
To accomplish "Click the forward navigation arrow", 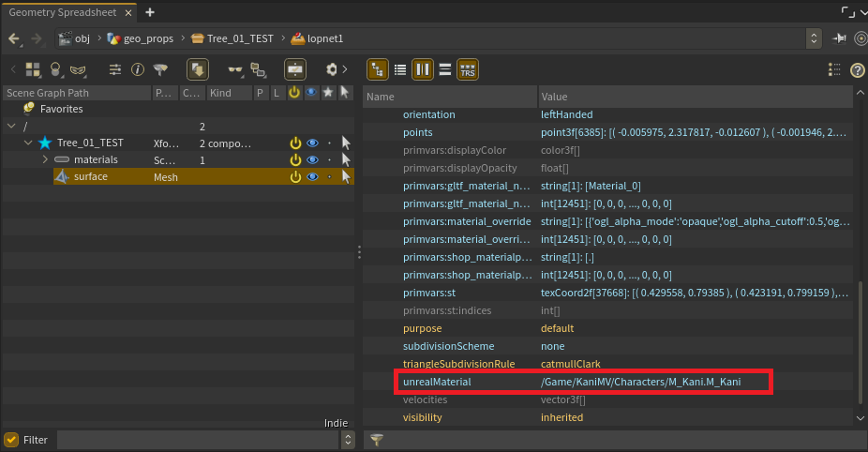I will [x=36, y=38].
